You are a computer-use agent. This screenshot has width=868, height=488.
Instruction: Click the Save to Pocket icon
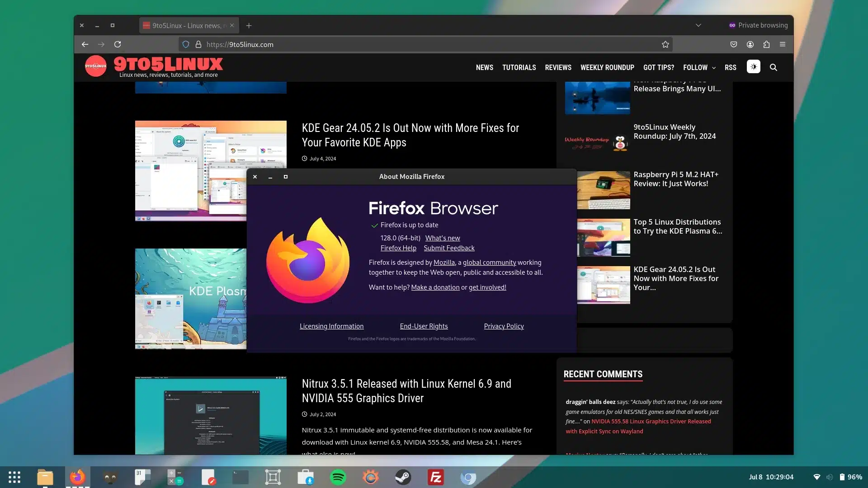point(734,44)
